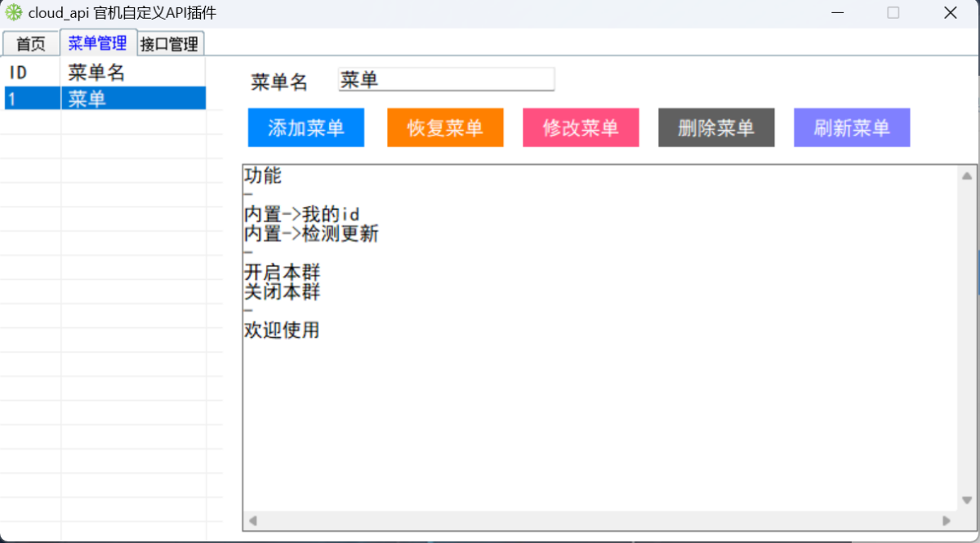Click the text area showing 功能 menu content
Screen dimensions: 980x543
572,367
